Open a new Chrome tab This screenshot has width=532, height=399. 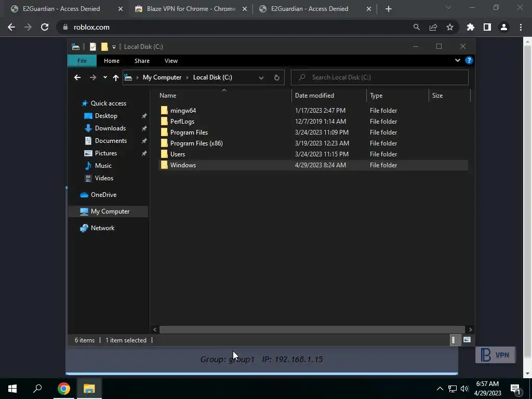[389, 9]
